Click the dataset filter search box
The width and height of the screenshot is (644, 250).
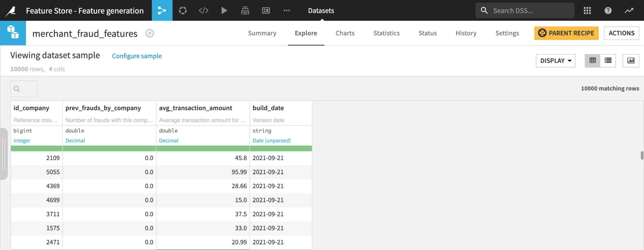(x=24, y=89)
